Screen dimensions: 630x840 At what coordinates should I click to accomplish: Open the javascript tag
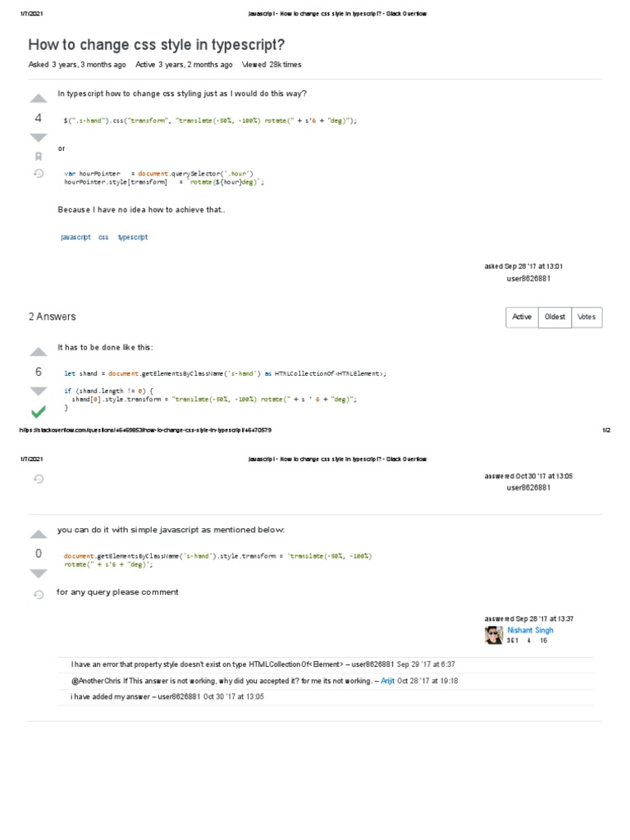75,237
